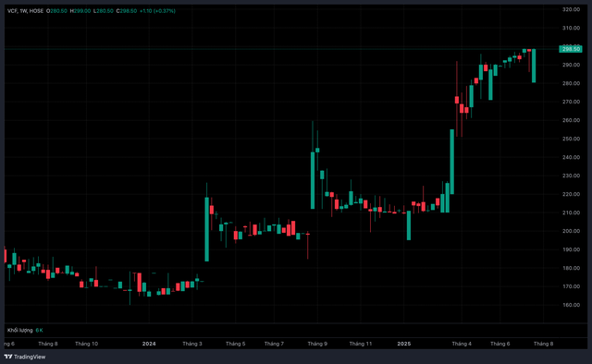Click the TradingView logo
Image resolution: width=592 pixels, height=364 pixels.
click(x=25, y=357)
